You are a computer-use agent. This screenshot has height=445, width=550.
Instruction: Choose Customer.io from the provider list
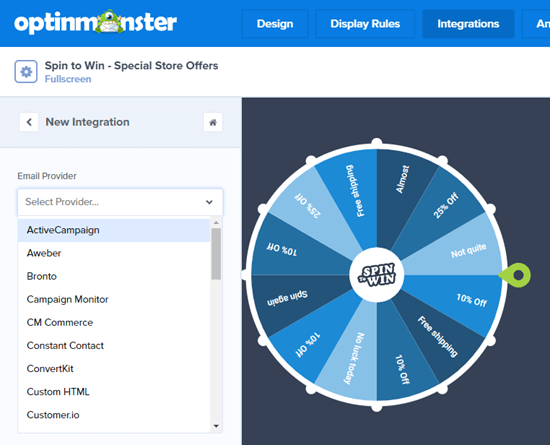point(114,415)
